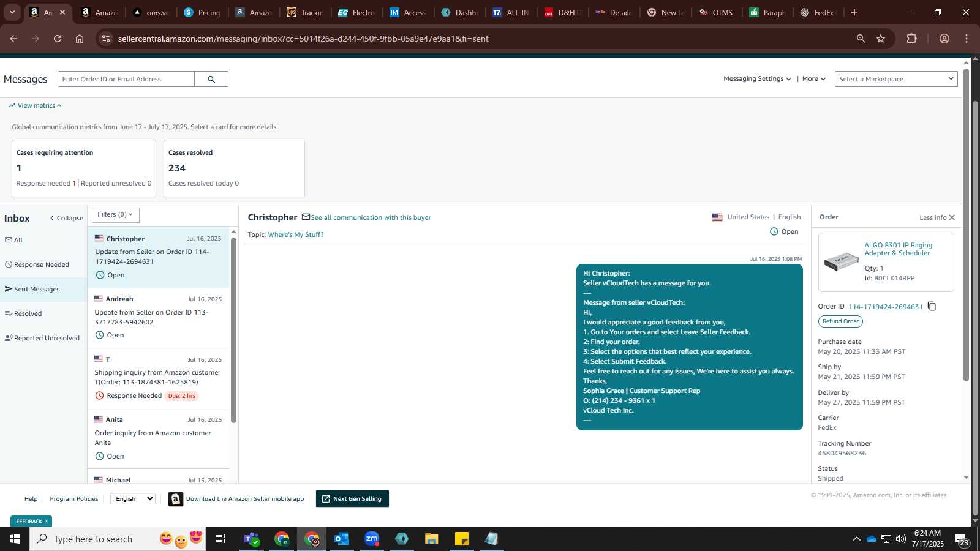Open order link 114-1719424-2694631
This screenshot has width=980, height=551.
[885, 307]
